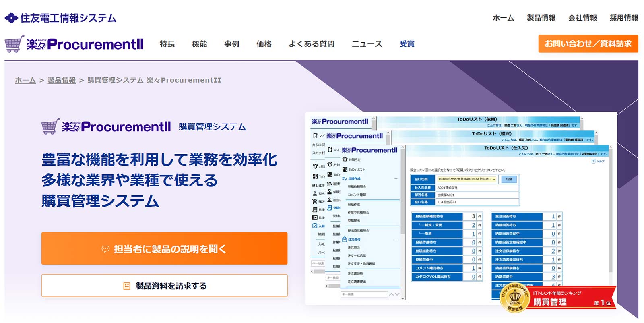Open the 受賞 page
Viewport: 644px width, 323px height.
click(407, 44)
